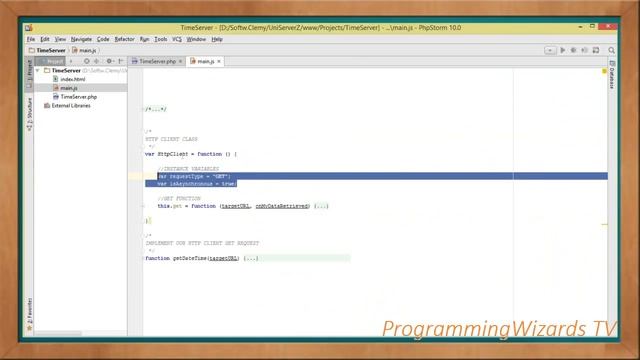Click the green Run button

[x=563, y=50]
